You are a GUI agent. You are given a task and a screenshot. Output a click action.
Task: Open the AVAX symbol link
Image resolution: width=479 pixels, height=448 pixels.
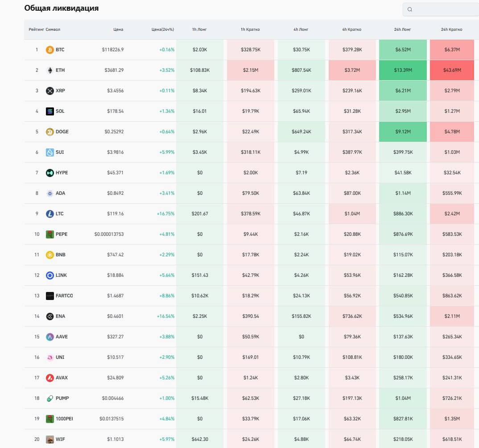pos(62,378)
